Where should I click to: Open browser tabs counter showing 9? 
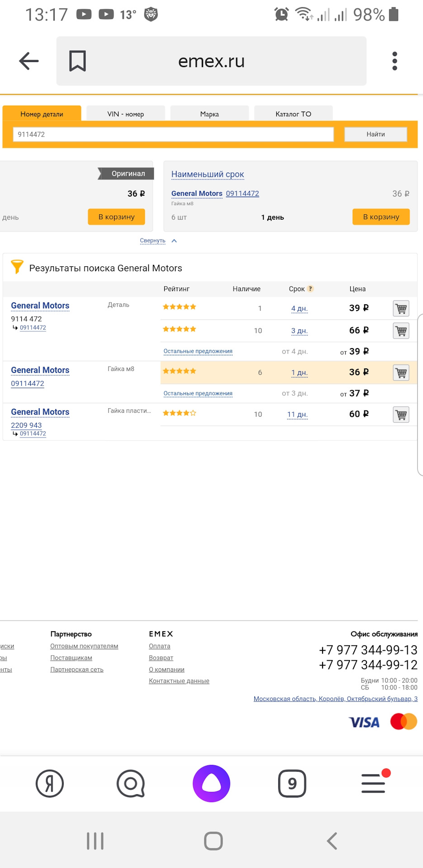click(292, 783)
